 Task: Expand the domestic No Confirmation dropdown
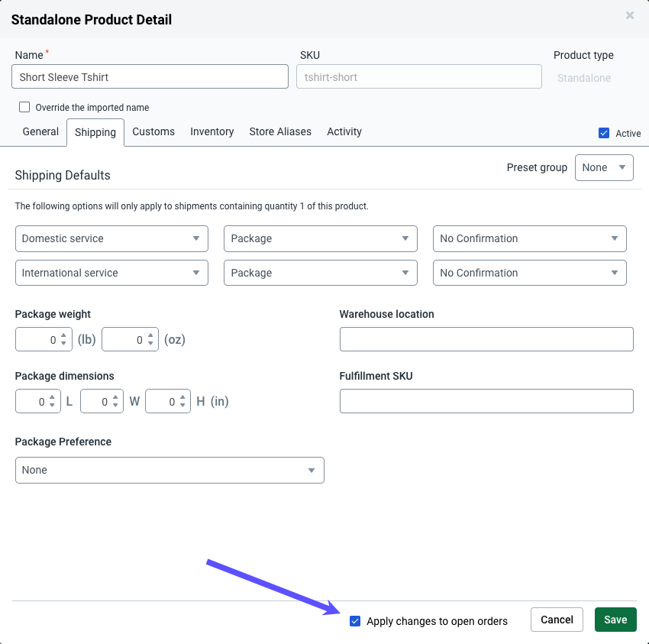529,238
